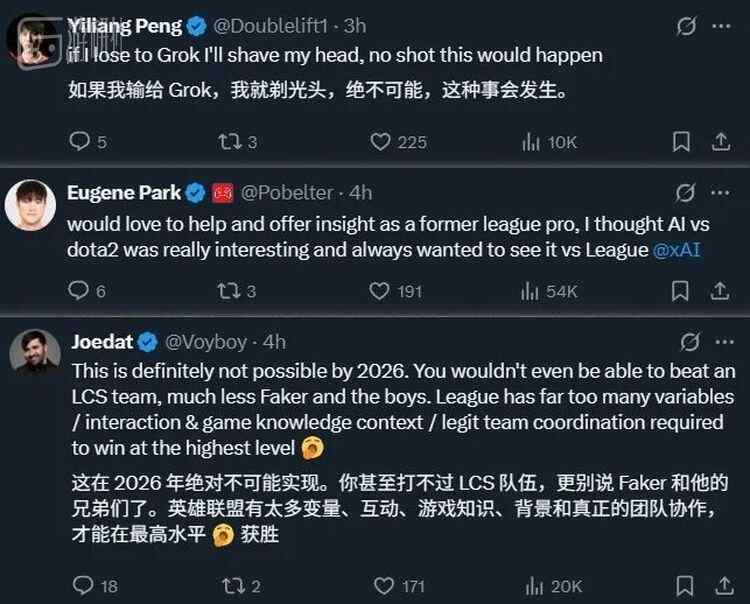Screen dimensions: 750x604
Task: Bookmark Yiliang Peng's tweet
Action: tap(679, 142)
